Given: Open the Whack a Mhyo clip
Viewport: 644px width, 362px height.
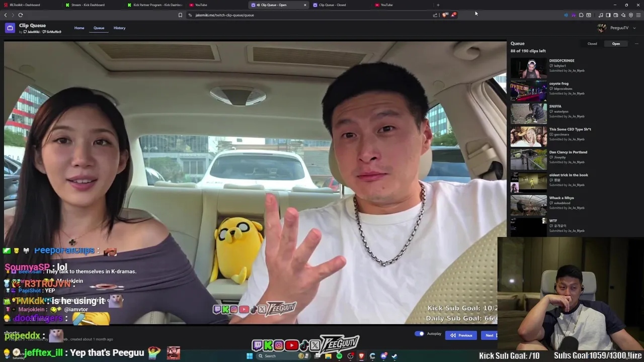Looking at the screenshot, I should pos(561,198).
